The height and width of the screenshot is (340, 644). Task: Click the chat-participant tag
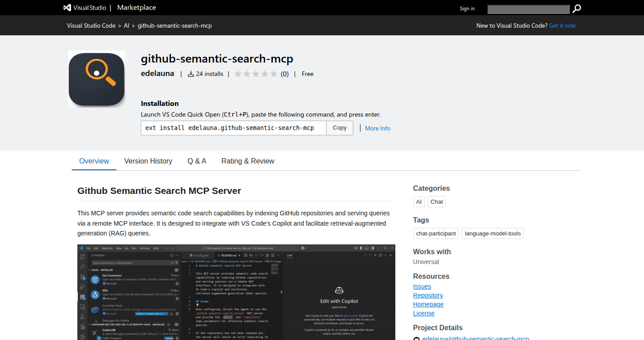click(x=436, y=234)
